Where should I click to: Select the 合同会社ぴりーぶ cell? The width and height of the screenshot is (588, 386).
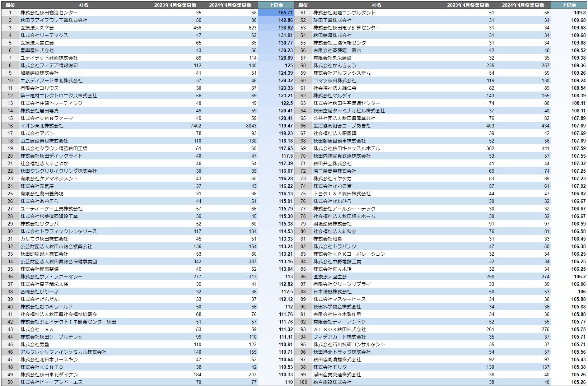39,292
